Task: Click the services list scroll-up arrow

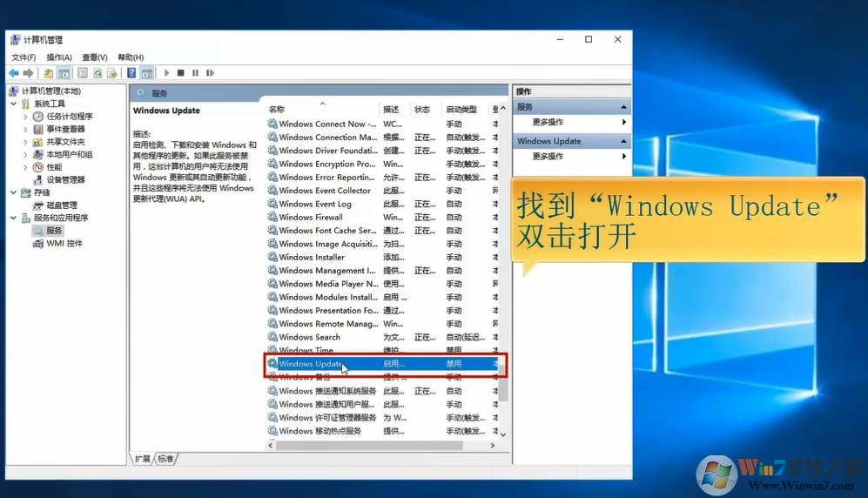Action: click(x=502, y=109)
